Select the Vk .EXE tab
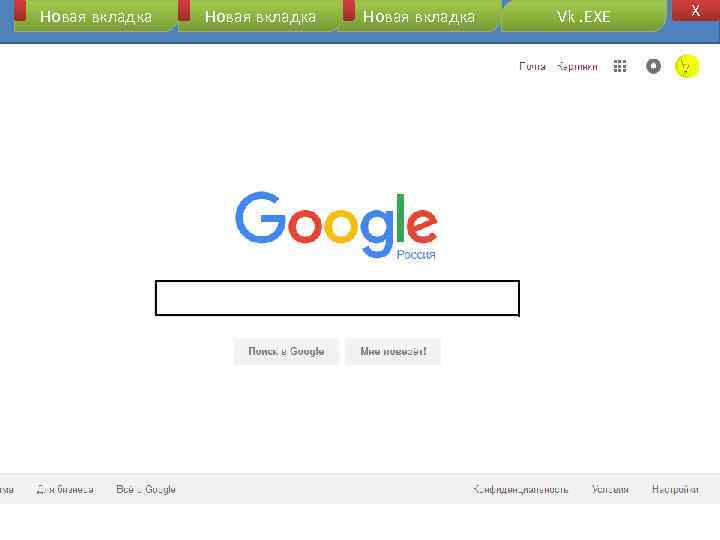Viewport: 720px width, 540px height. [x=584, y=17]
